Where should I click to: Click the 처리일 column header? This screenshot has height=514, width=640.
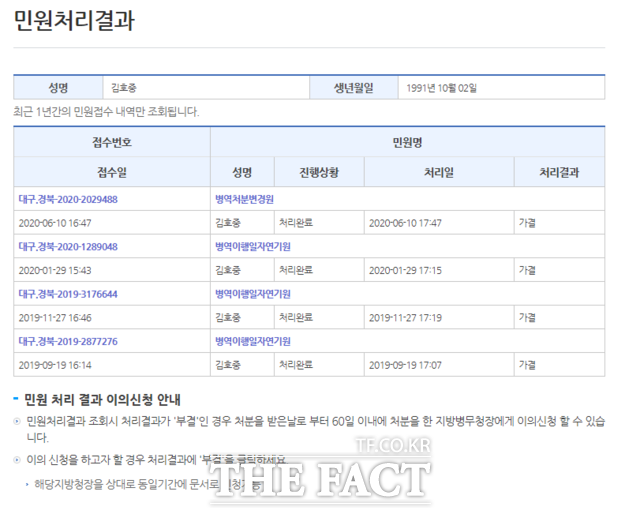(x=439, y=172)
